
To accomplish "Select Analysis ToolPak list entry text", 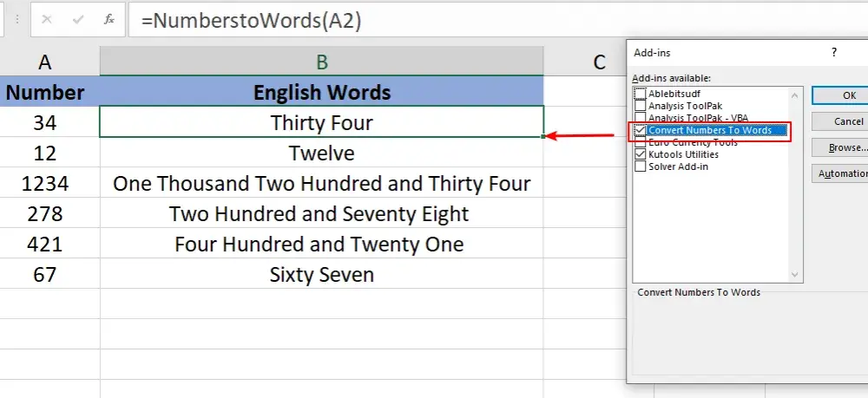I will (x=686, y=106).
